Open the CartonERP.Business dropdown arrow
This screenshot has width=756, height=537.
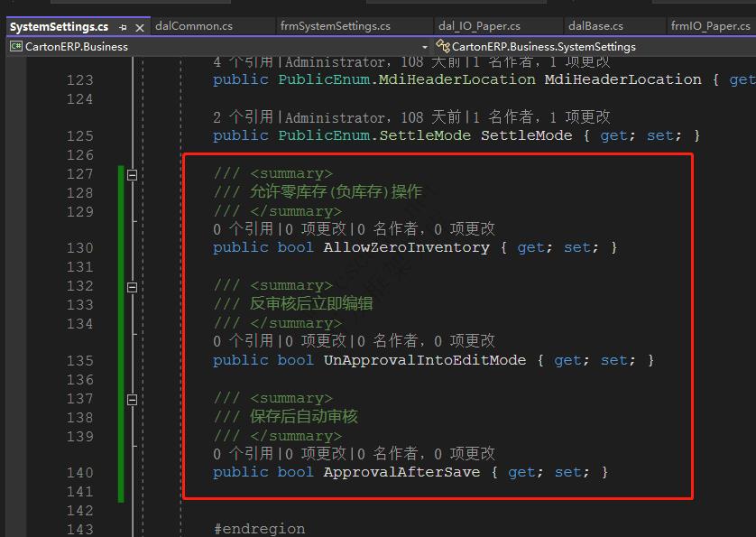[423, 46]
